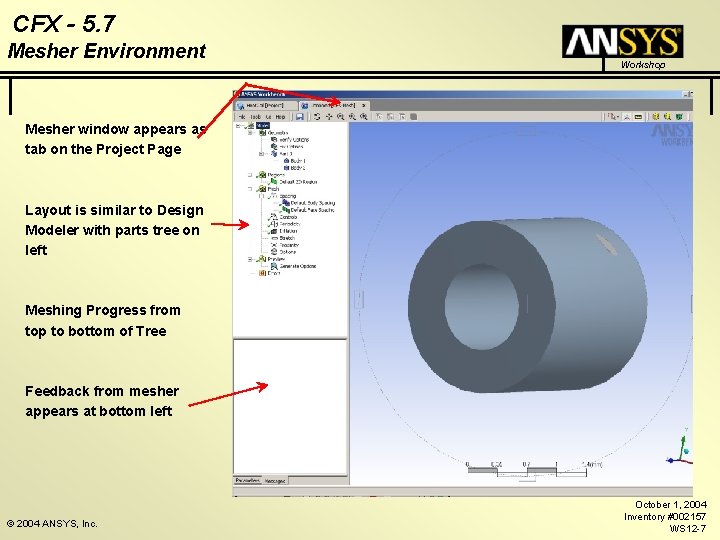Select Default Face Spacing item
The image size is (720, 540).
coord(312,210)
